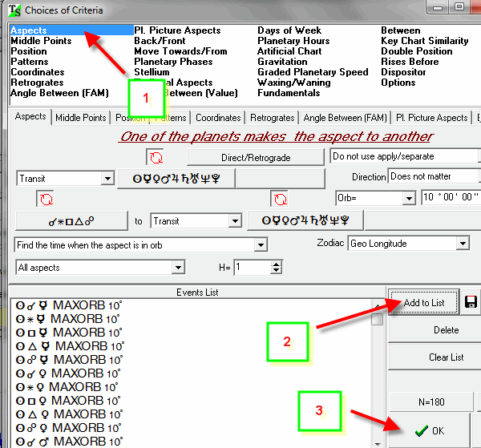Open the second planet glyph selector after 'to'
Screen dimensions: 481x448
pos(305,220)
